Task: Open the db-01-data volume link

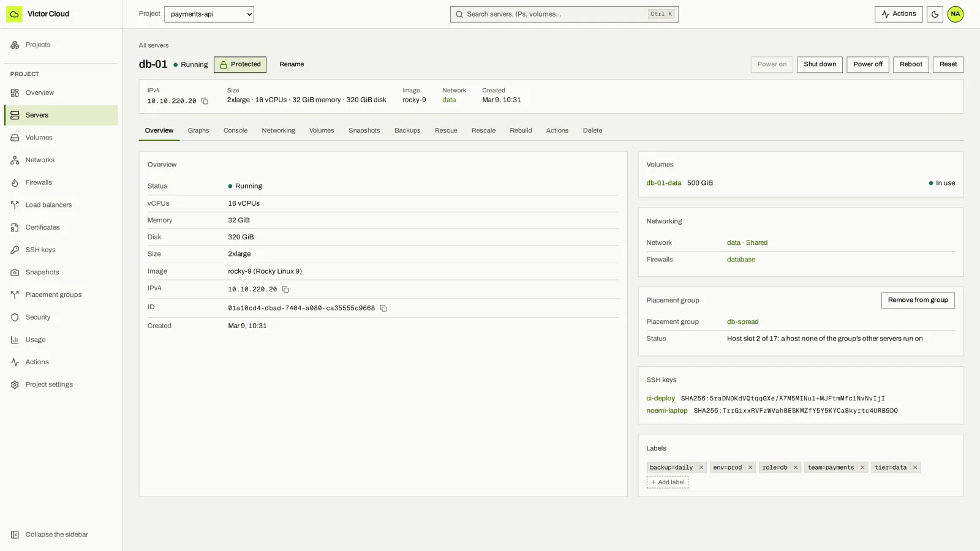Action: point(663,183)
